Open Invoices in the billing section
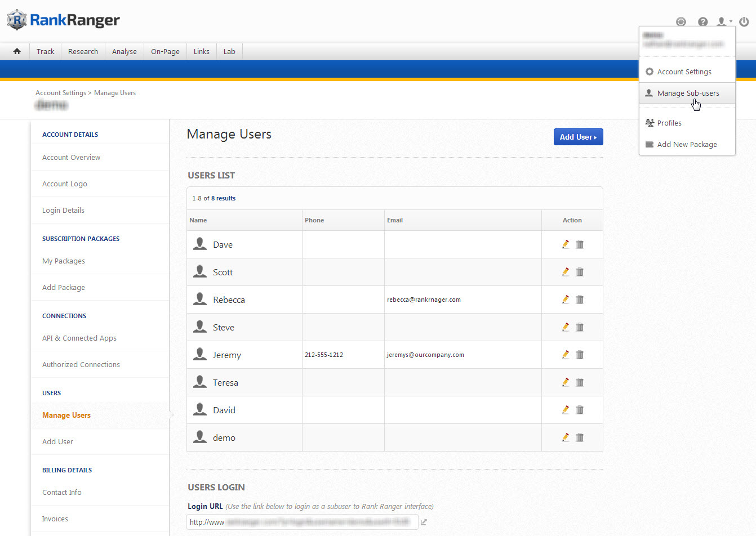 pos(55,519)
